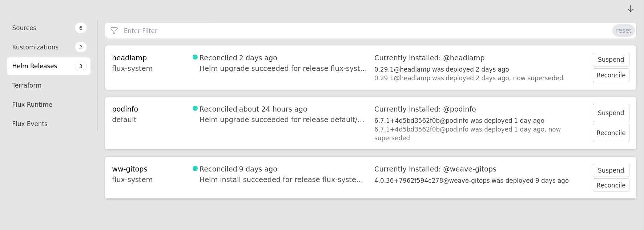Click the headlamp green status dot
This screenshot has width=644, height=230.
(195, 57)
